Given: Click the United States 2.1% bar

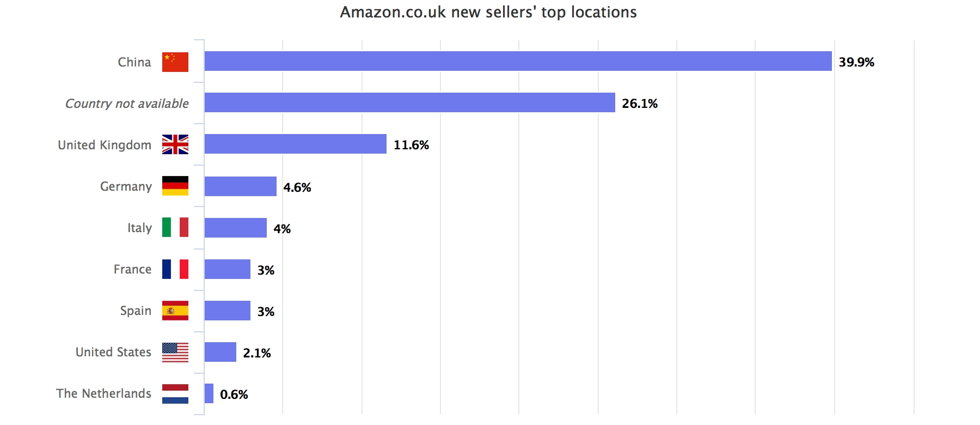Looking at the screenshot, I should pos(220,352).
